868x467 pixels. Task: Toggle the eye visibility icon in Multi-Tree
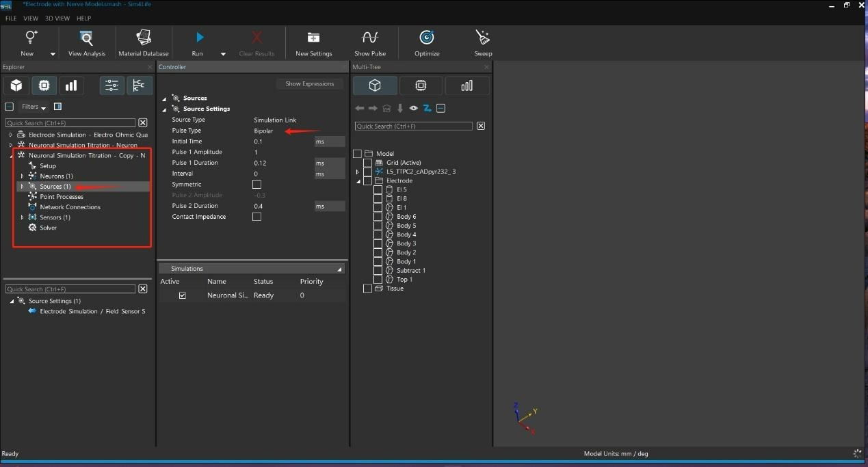tap(414, 108)
